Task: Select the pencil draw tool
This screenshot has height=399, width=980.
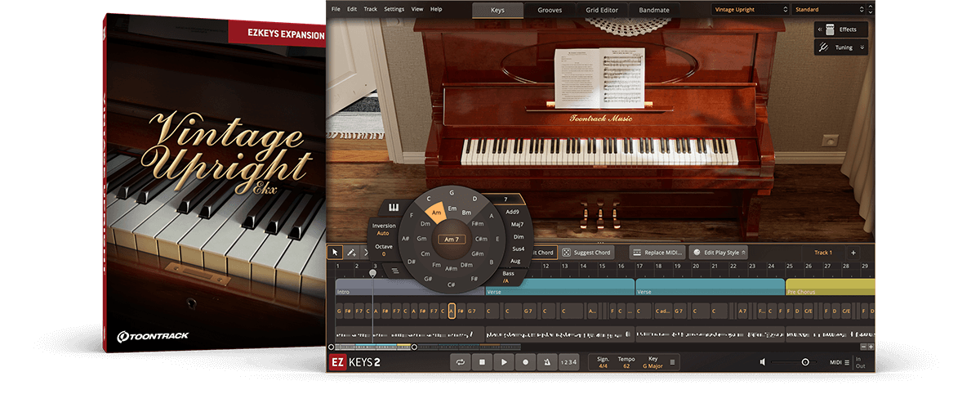Action: coord(352,253)
